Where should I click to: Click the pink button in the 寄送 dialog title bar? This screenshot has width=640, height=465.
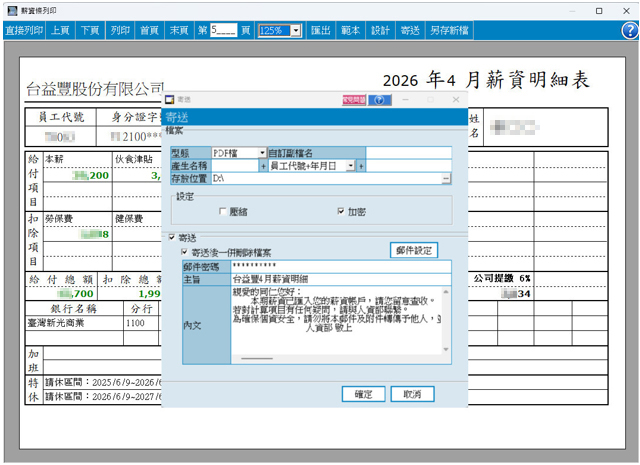coord(354,100)
